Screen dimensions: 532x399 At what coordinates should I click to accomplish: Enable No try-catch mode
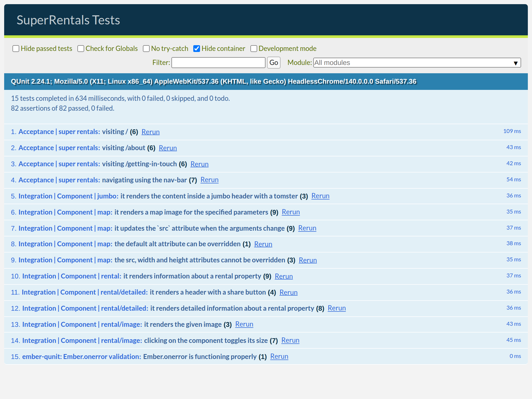(146, 48)
